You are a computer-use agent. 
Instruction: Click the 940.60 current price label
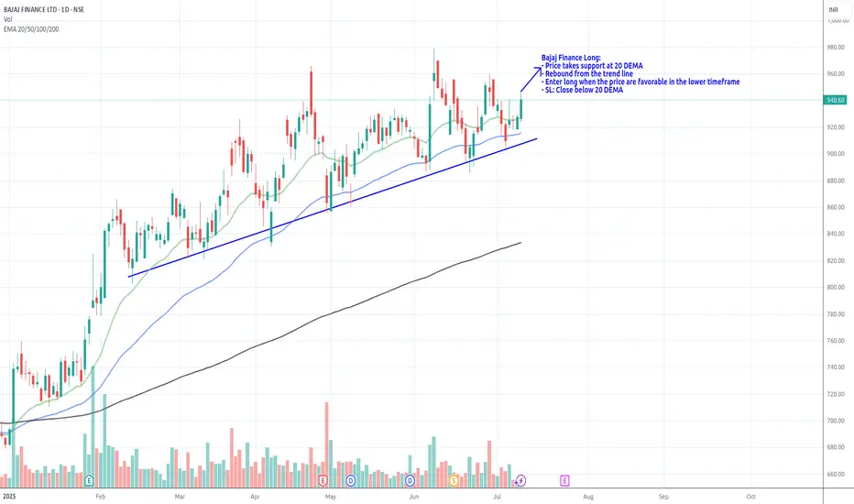click(x=836, y=100)
